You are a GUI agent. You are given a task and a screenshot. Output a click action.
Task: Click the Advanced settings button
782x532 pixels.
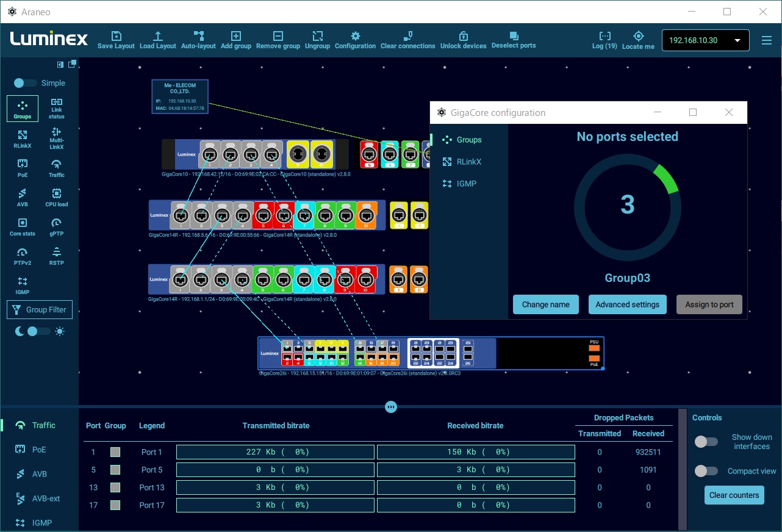coord(628,304)
